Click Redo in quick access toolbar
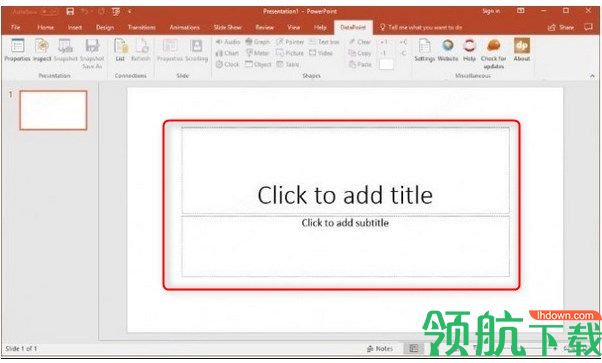 101,12
